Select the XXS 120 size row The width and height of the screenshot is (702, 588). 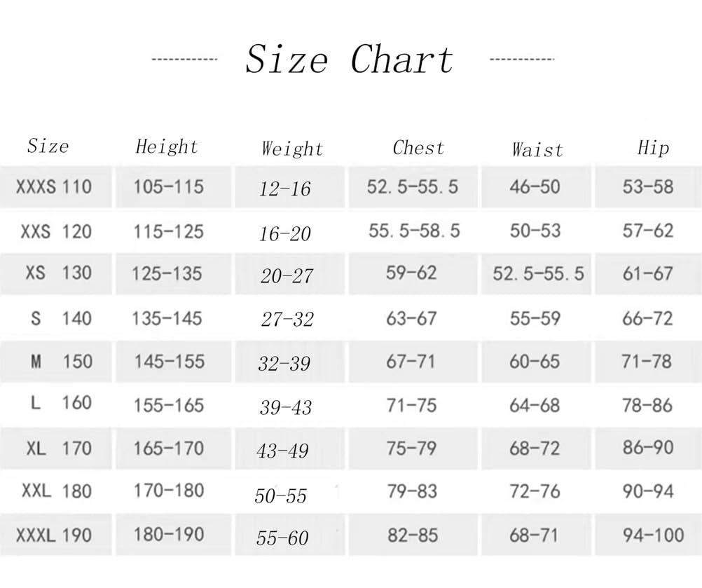(x=351, y=231)
